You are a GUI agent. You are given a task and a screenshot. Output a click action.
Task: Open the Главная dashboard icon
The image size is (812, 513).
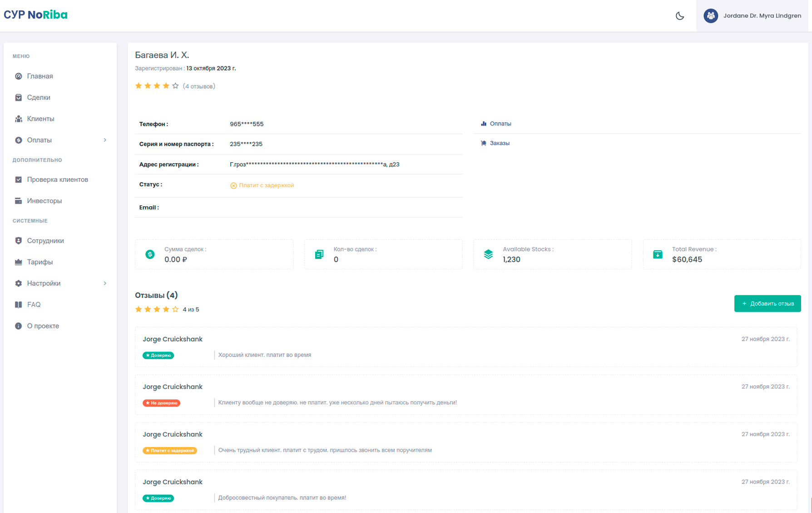click(x=19, y=76)
